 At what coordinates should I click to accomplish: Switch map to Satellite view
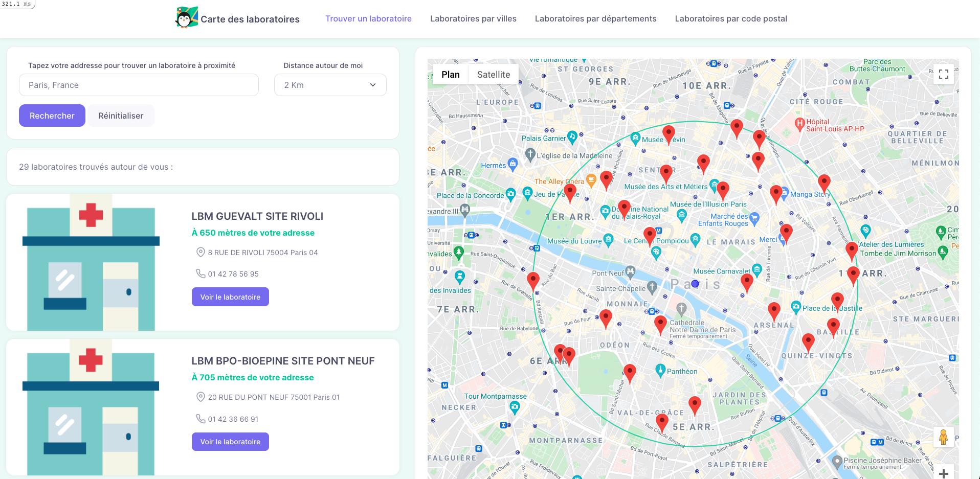coord(493,75)
